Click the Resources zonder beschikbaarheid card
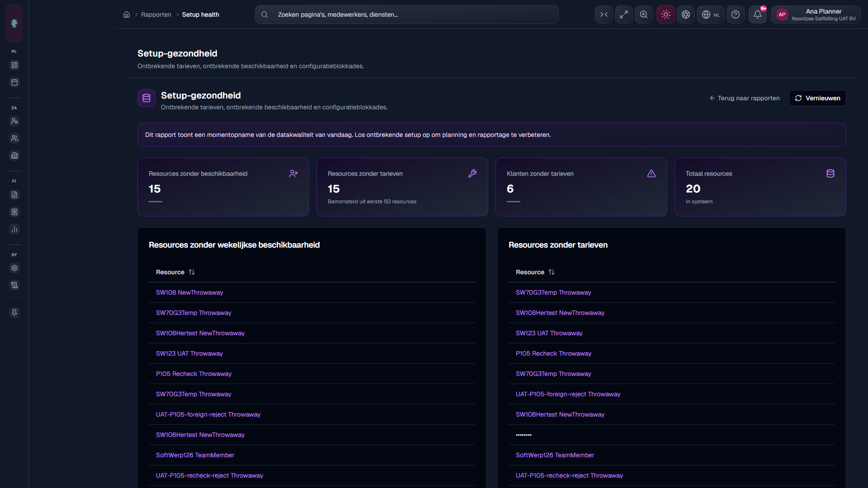 pyautogui.click(x=223, y=187)
